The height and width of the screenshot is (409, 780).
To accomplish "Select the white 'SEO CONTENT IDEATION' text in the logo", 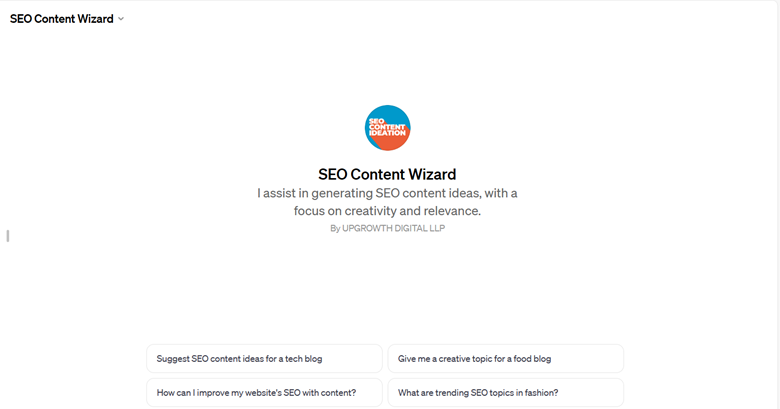I will tap(387, 127).
